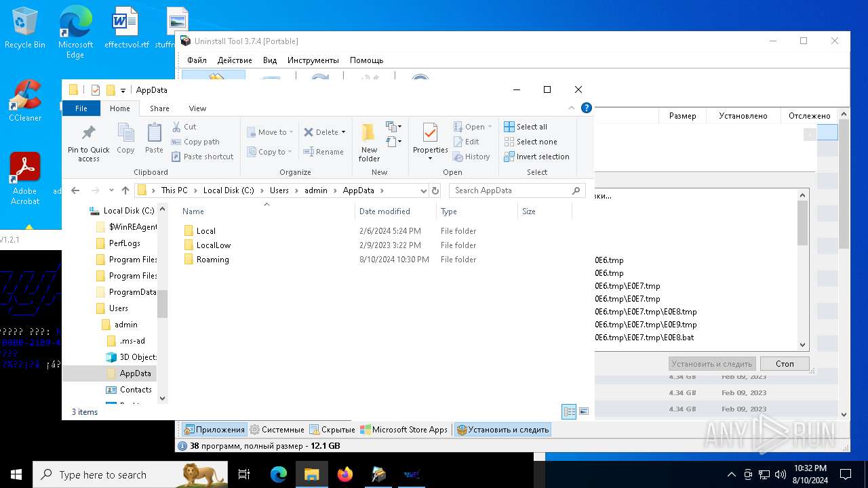
Task: Click Local Disk (C:) breadcrumb
Action: point(229,190)
